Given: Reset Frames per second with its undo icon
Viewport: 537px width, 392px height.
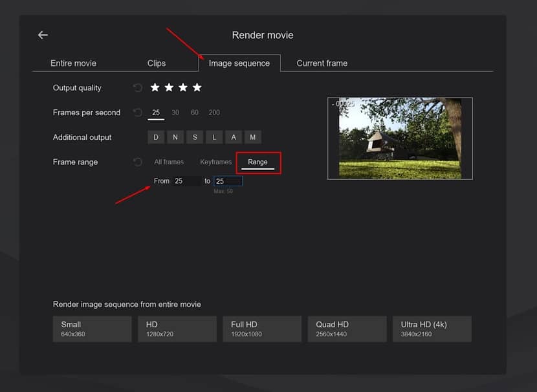Looking at the screenshot, I should point(138,113).
